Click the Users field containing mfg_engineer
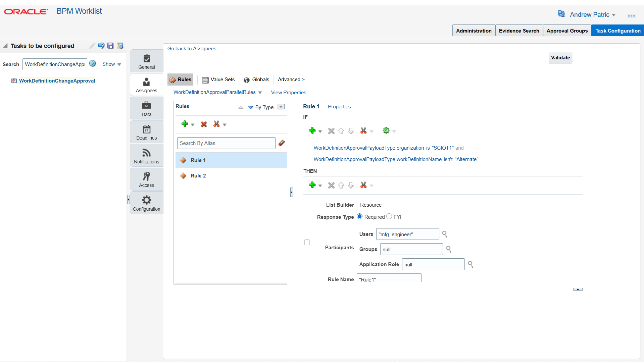 (x=407, y=234)
